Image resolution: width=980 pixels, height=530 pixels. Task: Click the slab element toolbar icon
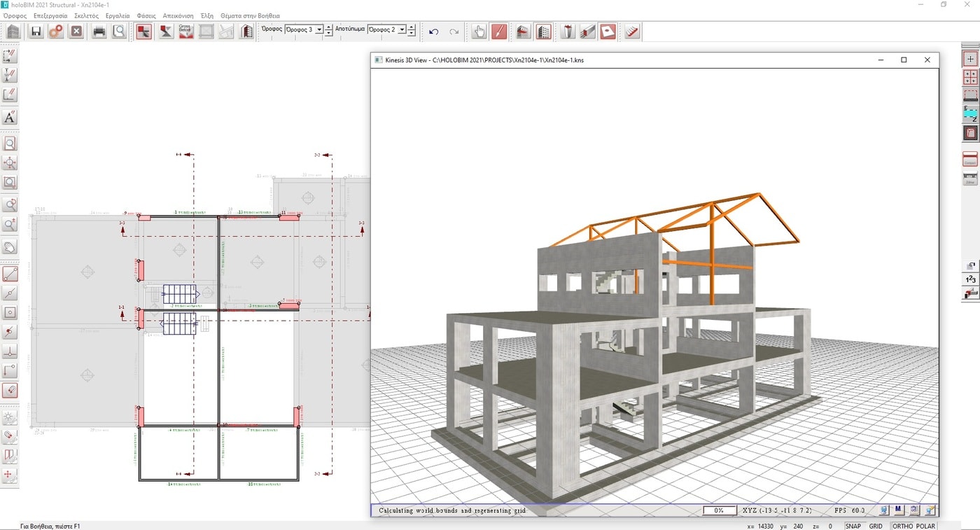coord(608,32)
